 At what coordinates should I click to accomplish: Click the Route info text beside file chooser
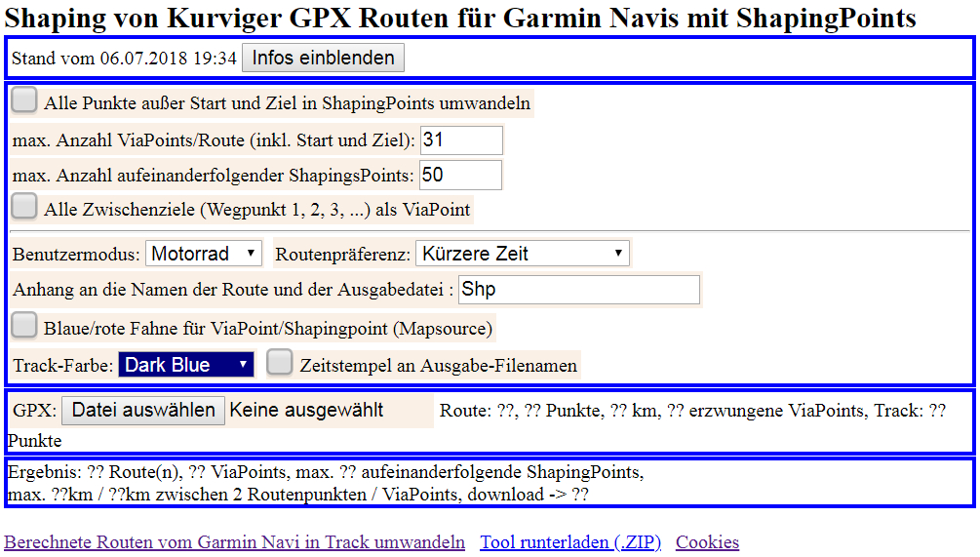coord(692,411)
